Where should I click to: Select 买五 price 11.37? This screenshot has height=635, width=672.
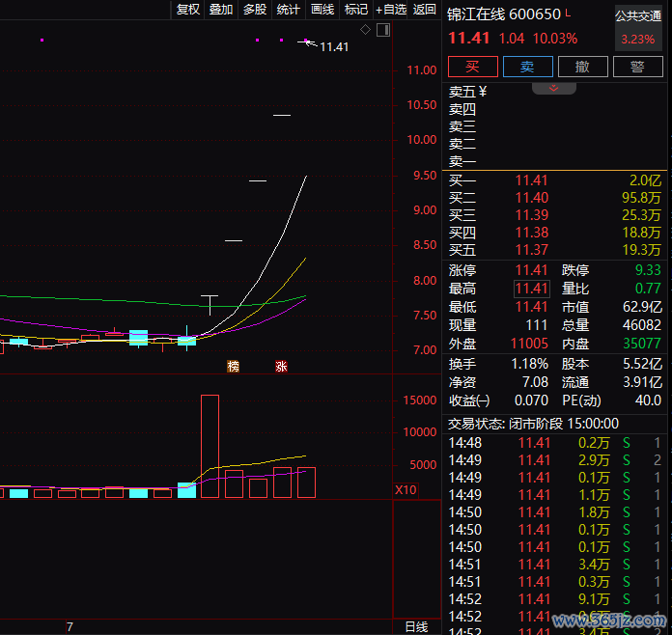click(x=531, y=250)
